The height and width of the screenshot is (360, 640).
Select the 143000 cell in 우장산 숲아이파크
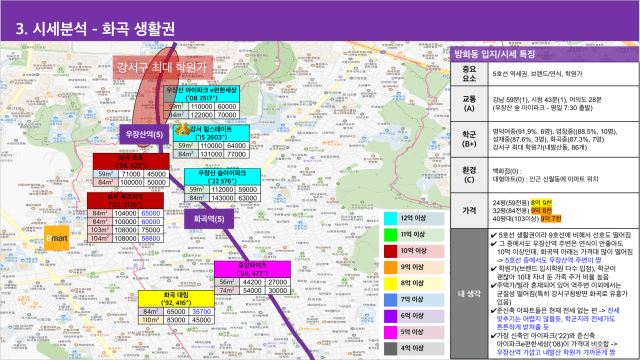pyautogui.click(x=222, y=198)
